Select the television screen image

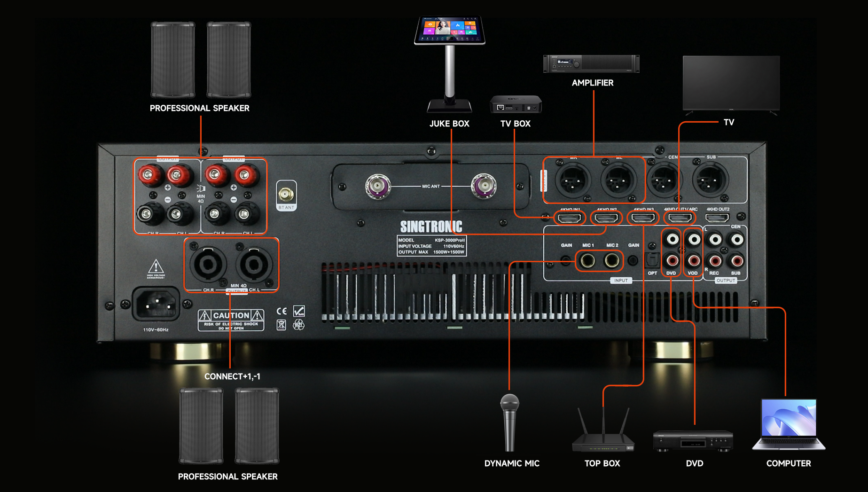(731, 85)
